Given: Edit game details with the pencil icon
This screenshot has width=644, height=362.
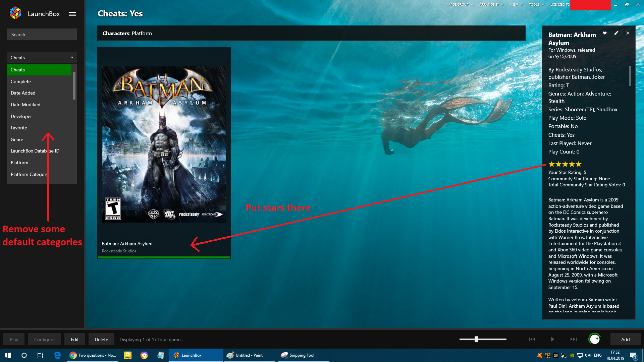Looking at the screenshot, I should point(616,33).
